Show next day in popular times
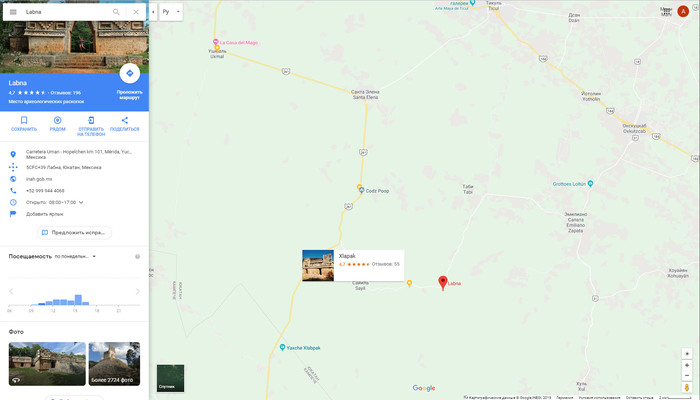Screen dimensions: 700x400 (138, 292)
